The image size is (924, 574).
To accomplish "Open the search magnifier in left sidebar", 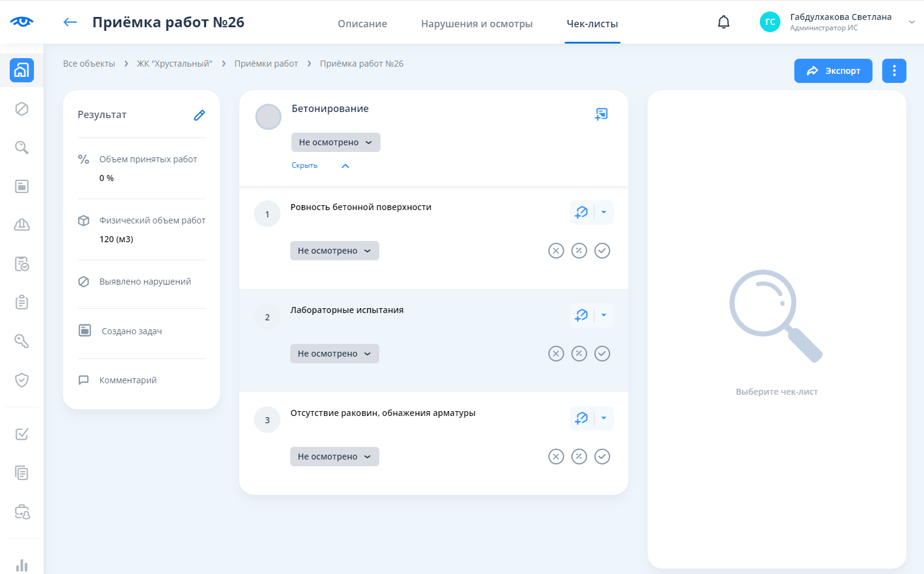I will coord(22,148).
